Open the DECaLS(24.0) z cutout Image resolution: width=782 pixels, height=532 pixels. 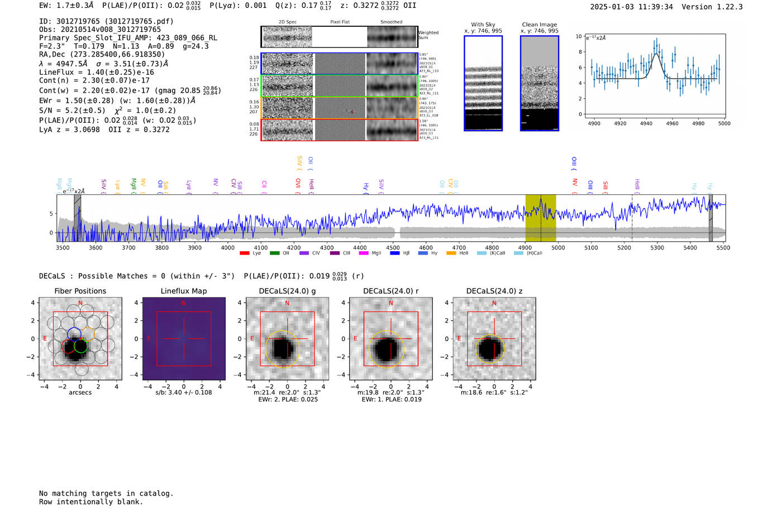point(494,338)
